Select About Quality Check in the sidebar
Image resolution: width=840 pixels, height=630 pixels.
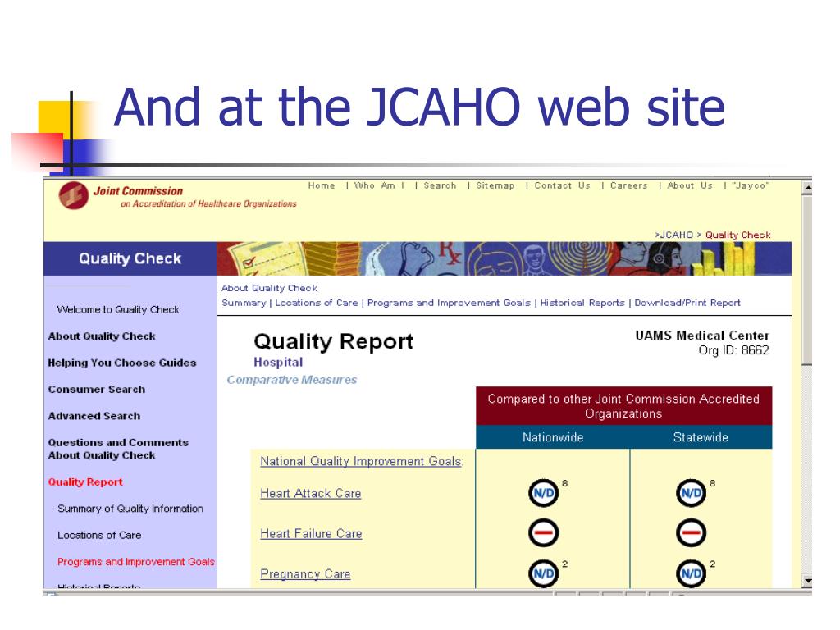pyautogui.click(x=102, y=336)
